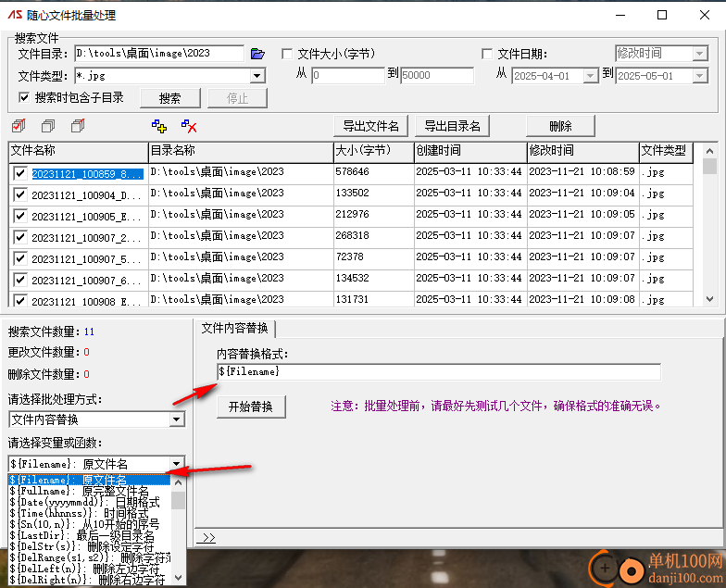Enable the file size filter checkbox

pyautogui.click(x=287, y=54)
